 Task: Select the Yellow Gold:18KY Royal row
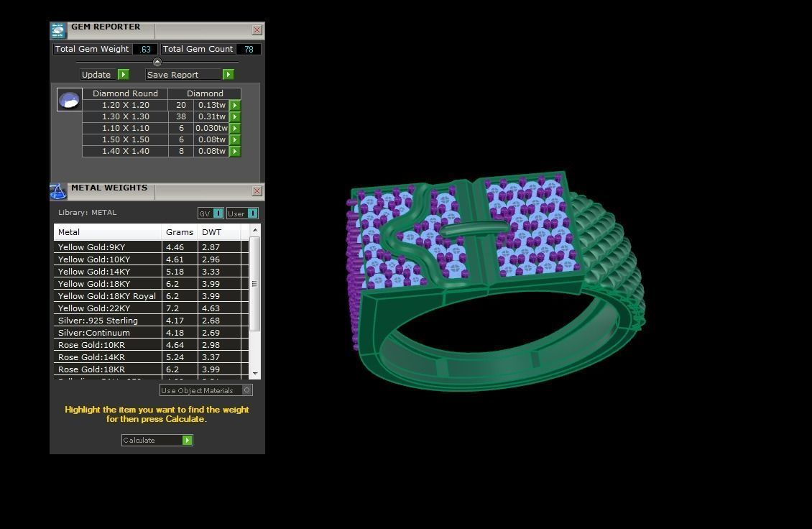[x=151, y=296]
